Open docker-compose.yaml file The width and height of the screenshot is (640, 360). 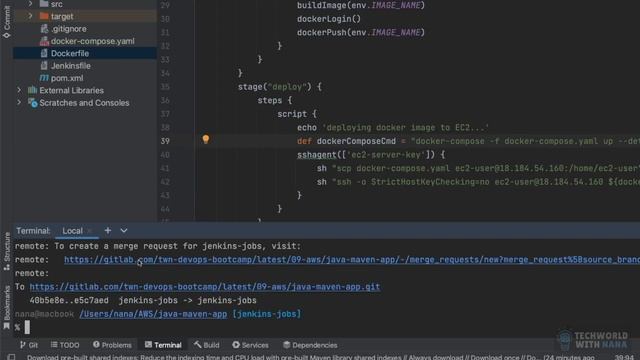(x=93, y=41)
